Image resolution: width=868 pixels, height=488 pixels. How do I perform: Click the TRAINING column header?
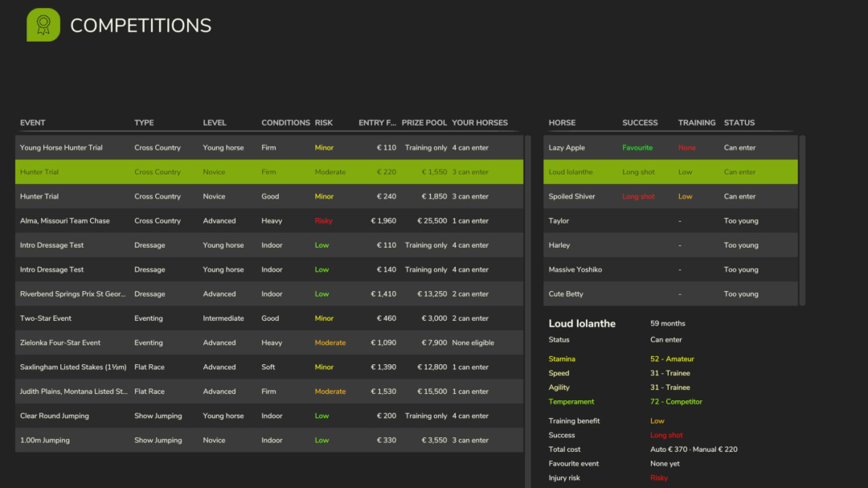pos(696,122)
